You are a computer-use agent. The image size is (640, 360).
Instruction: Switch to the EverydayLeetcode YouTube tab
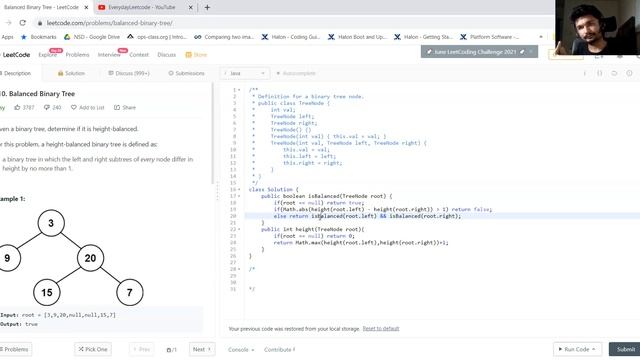tap(142, 7)
